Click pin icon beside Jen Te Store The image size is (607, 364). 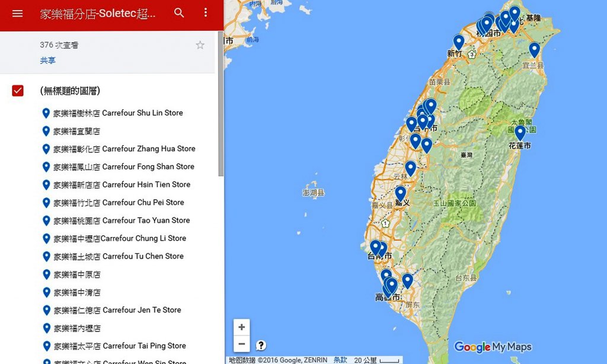46,310
